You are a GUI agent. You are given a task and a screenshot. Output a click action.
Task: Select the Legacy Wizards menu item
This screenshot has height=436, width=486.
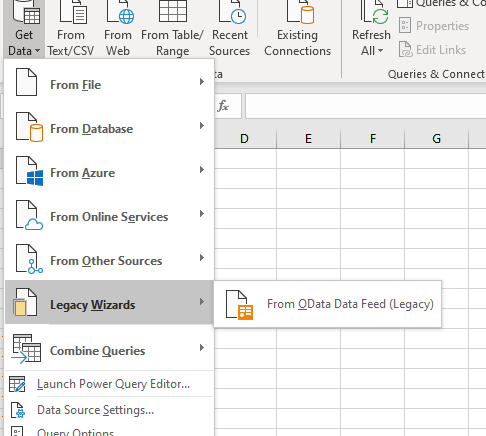coord(109,302)
